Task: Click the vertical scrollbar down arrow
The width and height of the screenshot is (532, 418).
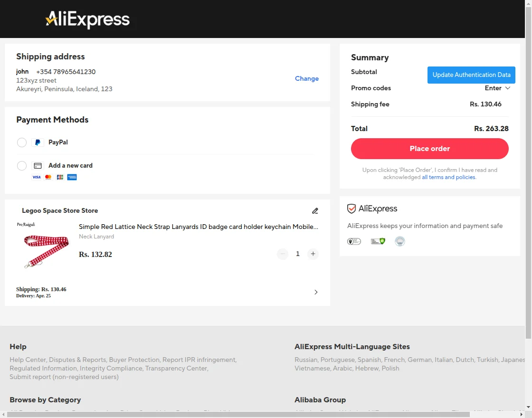Action: [528, 407]
